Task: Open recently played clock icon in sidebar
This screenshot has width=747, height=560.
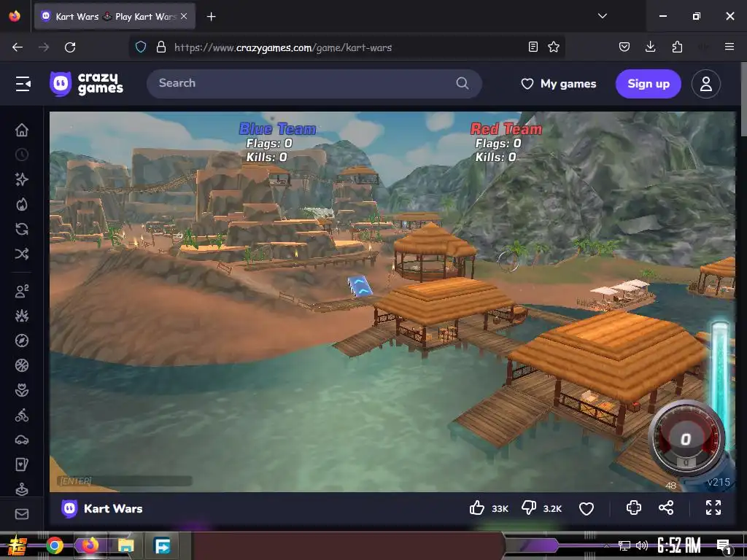Action: point(22,155)
